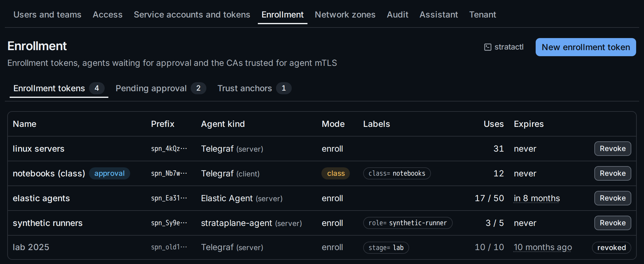644x264 pixels.
Task: Click the spn_4kQz prefix cell
Action: [x=169, y=149]
